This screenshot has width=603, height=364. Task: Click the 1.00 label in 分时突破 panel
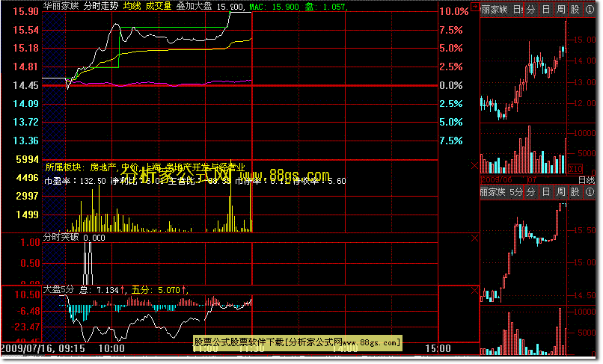click(30, 242)
